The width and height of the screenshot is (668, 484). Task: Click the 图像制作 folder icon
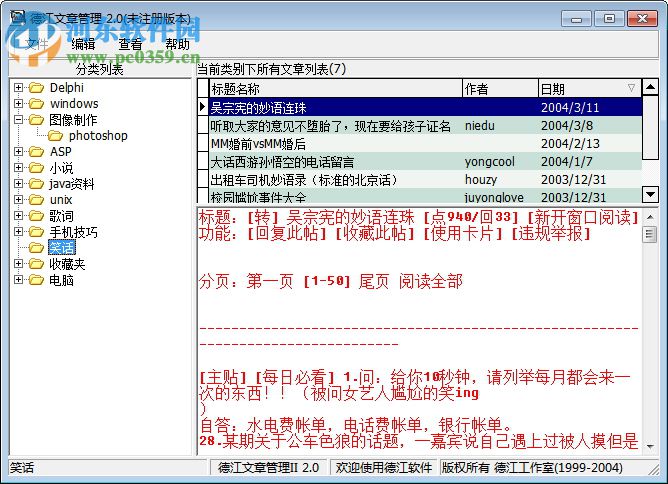[x=37, y=120]
